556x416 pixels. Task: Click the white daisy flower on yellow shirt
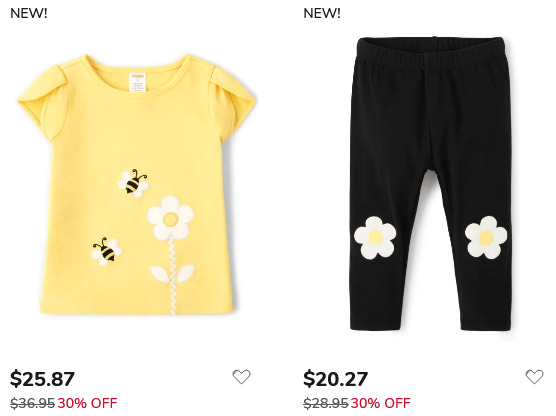171,217
